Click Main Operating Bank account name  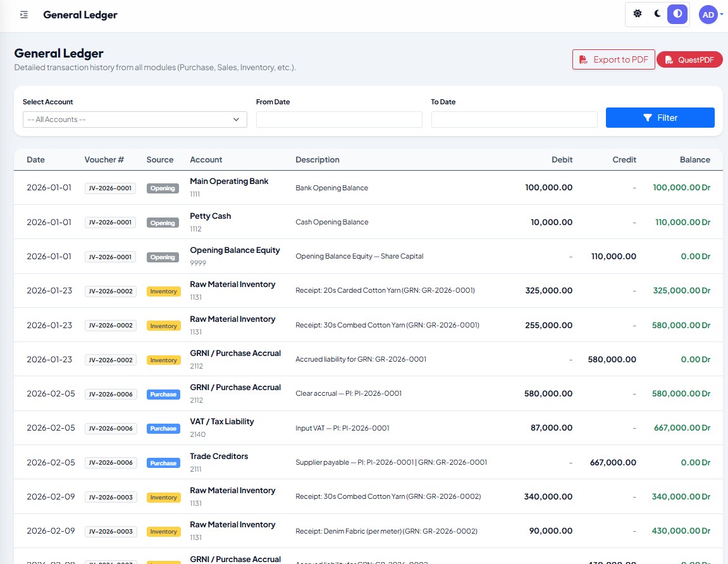click(x=229, y=181)
